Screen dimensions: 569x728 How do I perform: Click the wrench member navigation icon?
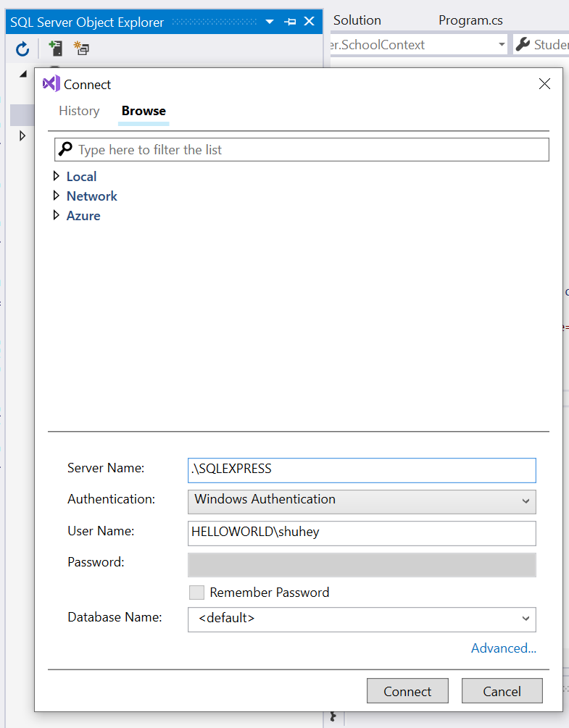[523, 44]
